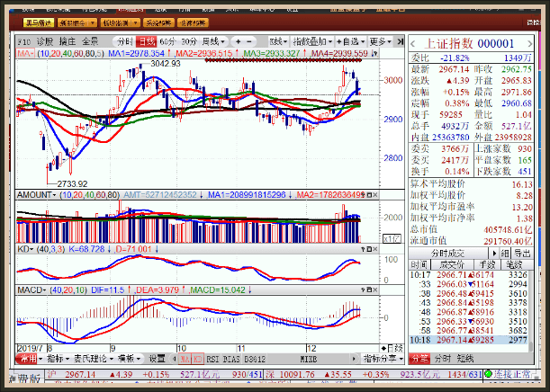Click the 设置 button in bottom bar

coord(157,359)
